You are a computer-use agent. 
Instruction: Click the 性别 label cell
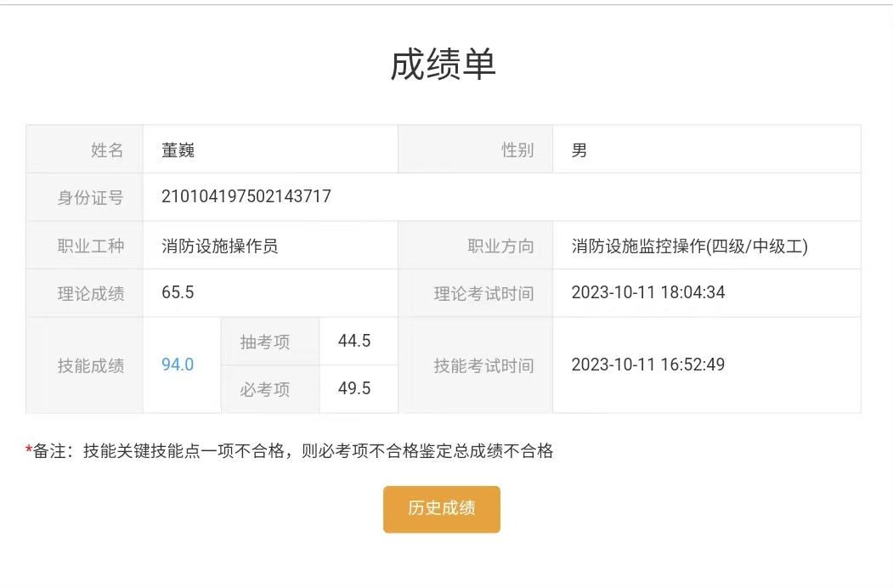[x=475, y=150]
